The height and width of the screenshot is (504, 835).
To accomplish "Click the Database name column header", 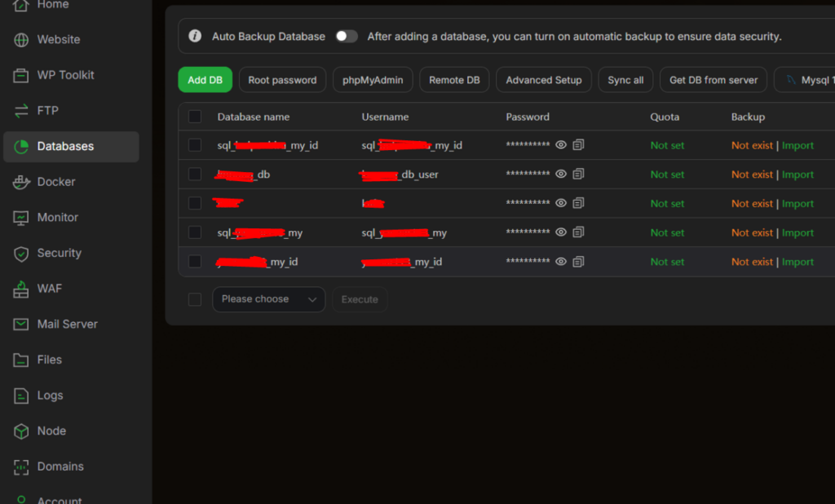I will point(254,117).
